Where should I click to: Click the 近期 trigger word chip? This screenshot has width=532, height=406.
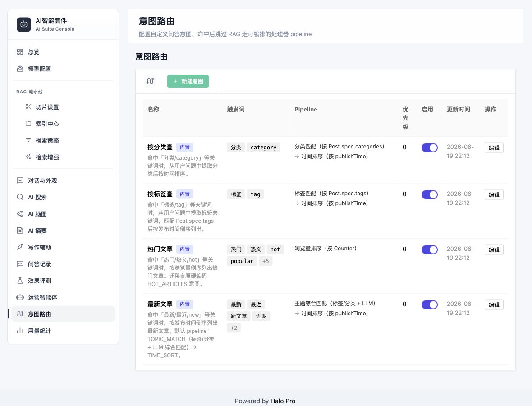point(261,316)
